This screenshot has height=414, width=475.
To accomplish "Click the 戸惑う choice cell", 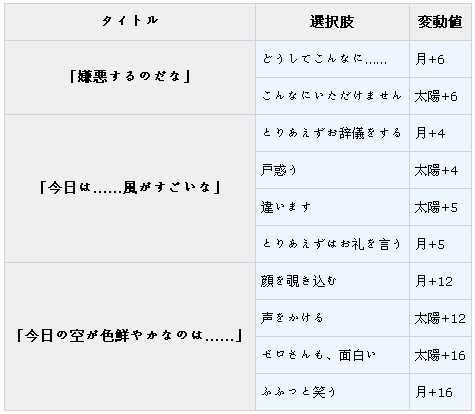I will tap(332, 170).
